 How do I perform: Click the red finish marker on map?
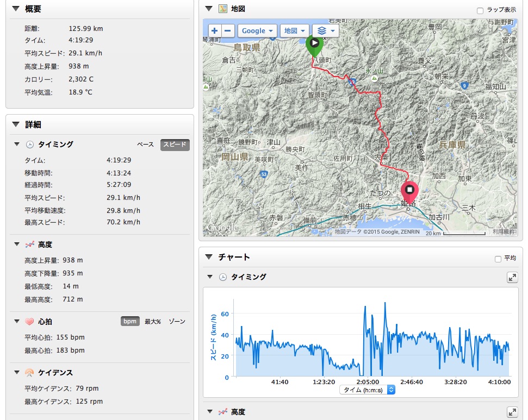409,191
